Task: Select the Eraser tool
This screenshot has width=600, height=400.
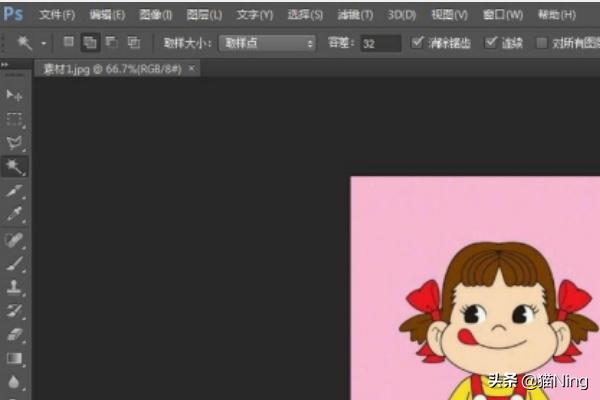Action: pos(15,335)
